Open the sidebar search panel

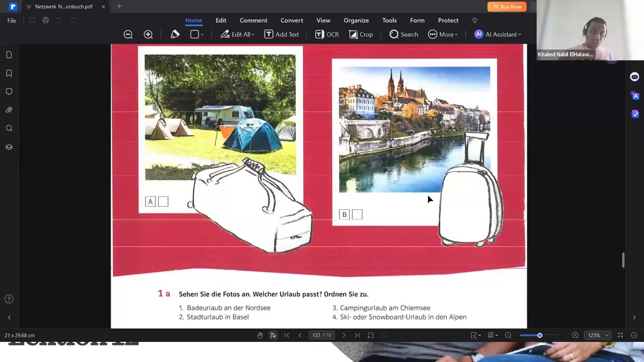[9, 129]
